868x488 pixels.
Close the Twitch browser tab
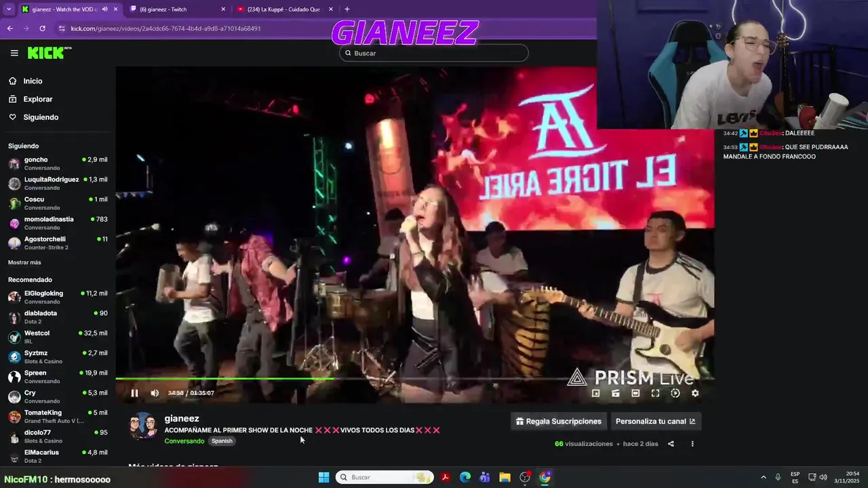click(223, 9)
